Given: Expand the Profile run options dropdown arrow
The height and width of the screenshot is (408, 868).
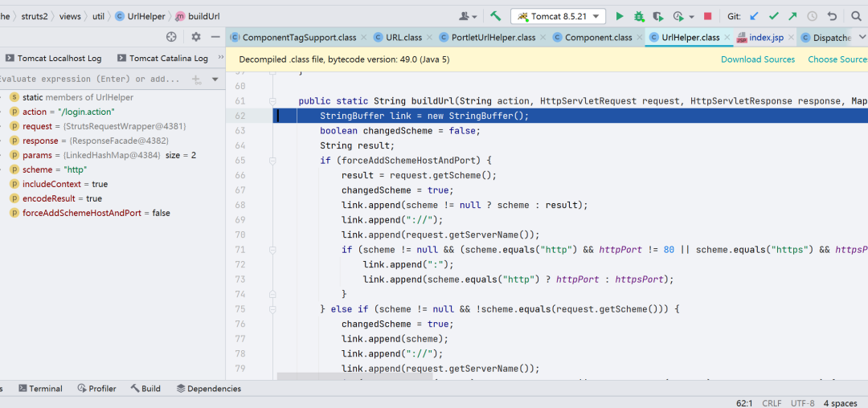Looking at the screenshot, I should 691,17.
